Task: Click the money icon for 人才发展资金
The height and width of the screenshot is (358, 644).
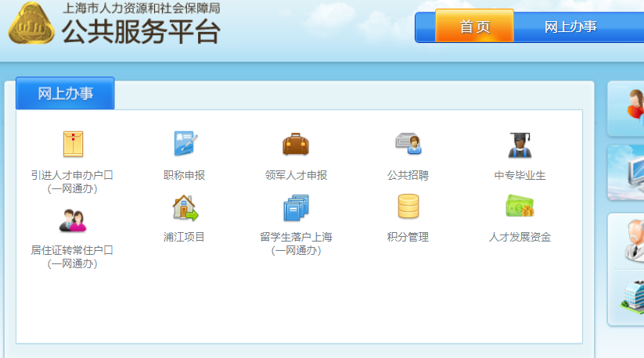Action: (x=520, y=206)
